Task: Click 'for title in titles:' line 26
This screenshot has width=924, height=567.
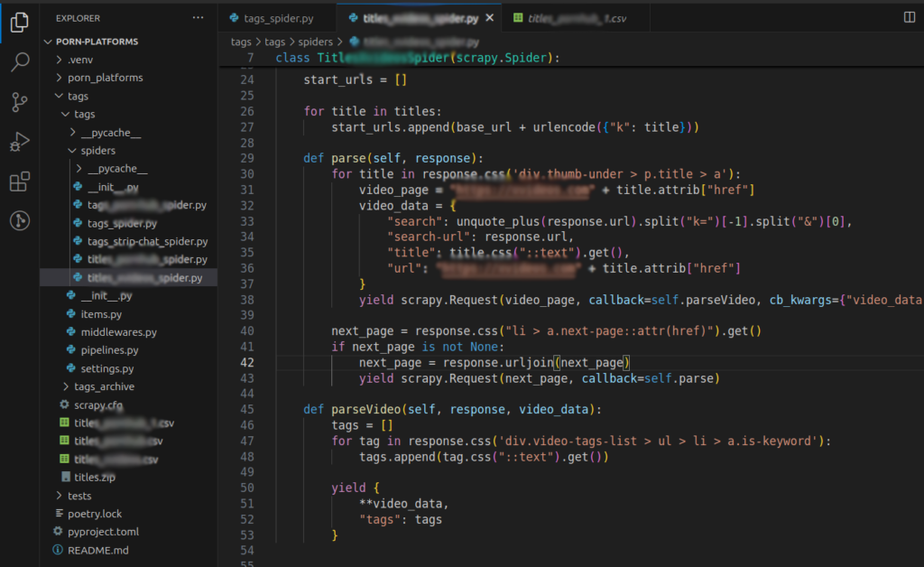Action: click(373, 111)
